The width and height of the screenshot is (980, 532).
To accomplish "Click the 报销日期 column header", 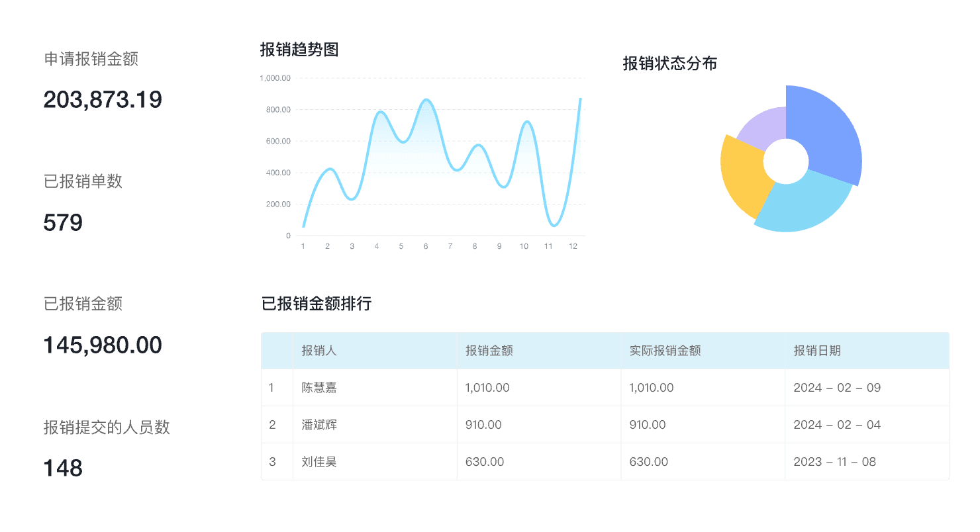I will [817, 351].
